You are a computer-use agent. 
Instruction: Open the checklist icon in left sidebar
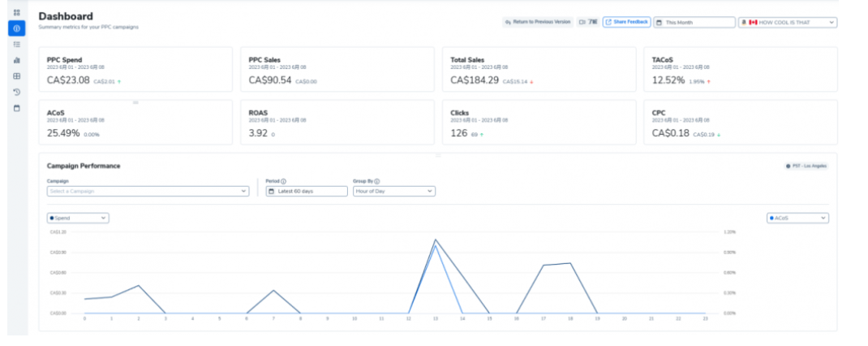tap(17, 44)
